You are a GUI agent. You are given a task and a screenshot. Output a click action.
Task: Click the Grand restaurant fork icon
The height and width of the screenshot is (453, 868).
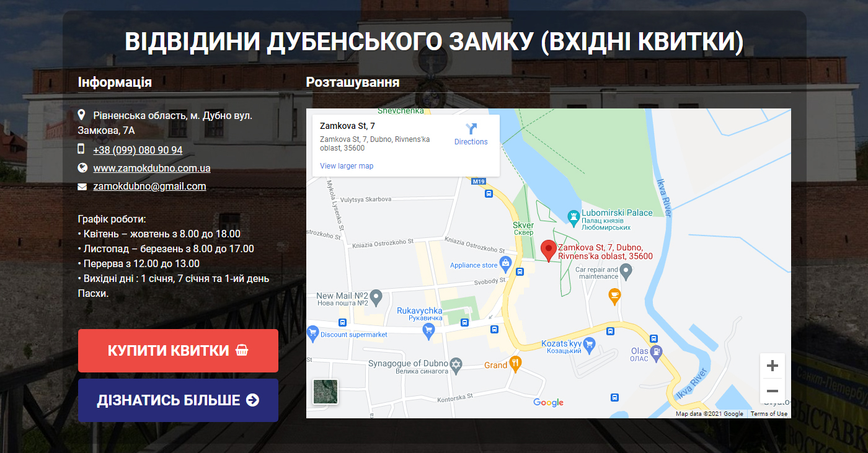[515, 364]
